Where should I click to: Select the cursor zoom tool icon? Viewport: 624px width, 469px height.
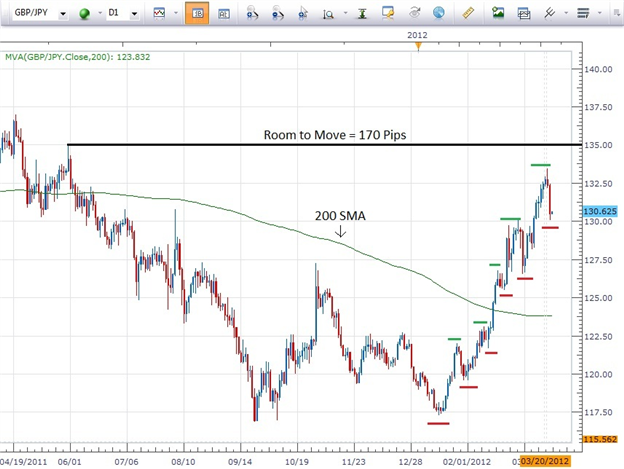pos(303,13)
